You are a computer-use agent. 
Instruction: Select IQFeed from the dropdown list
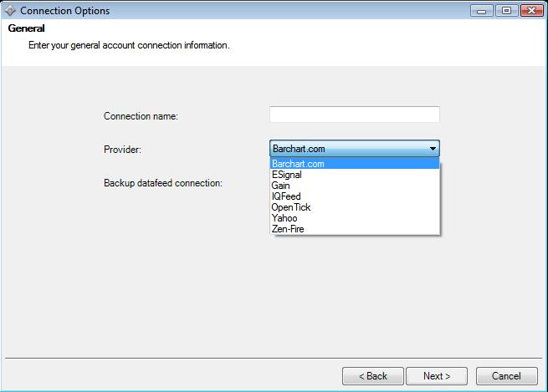pyautogui.click(x=355, y=196)
